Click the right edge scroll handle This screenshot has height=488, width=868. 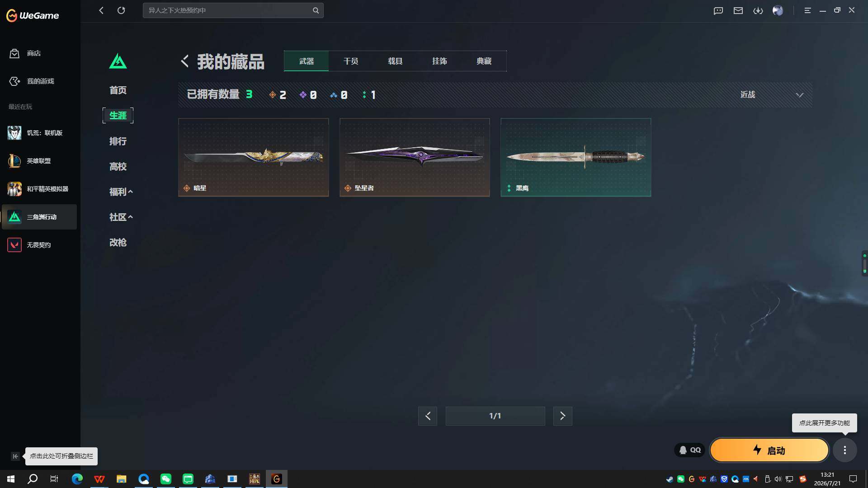point(864,263)
